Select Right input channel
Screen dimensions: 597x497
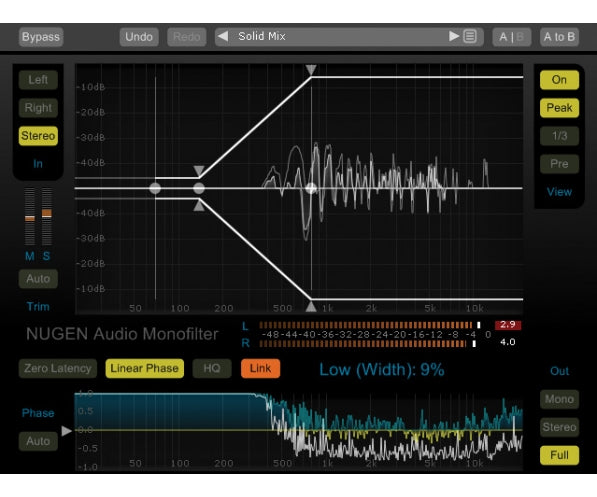tap(38, 108)
